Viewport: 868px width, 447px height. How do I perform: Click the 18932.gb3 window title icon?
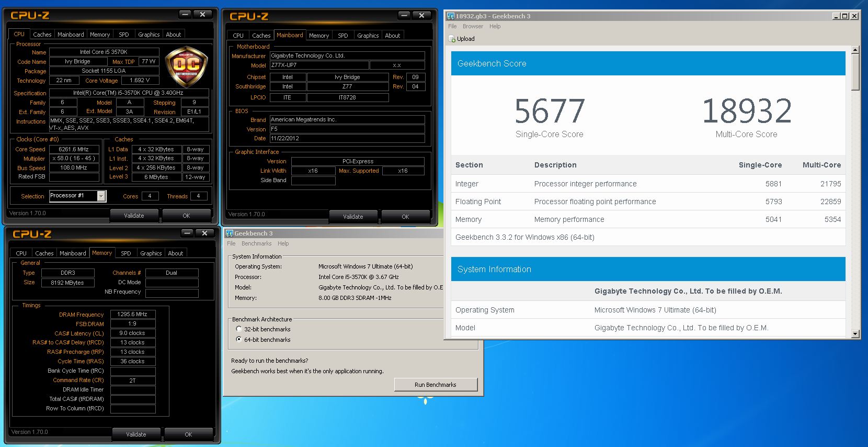click(450, 16)
